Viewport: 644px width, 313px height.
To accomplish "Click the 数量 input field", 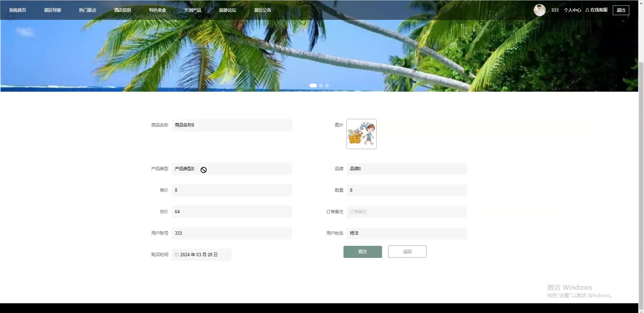I will (407, 190).
